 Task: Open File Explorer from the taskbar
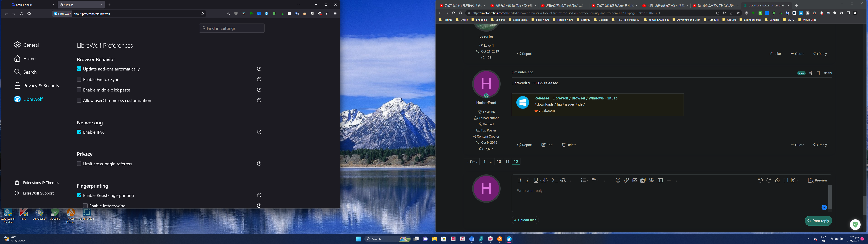[435, 239]
